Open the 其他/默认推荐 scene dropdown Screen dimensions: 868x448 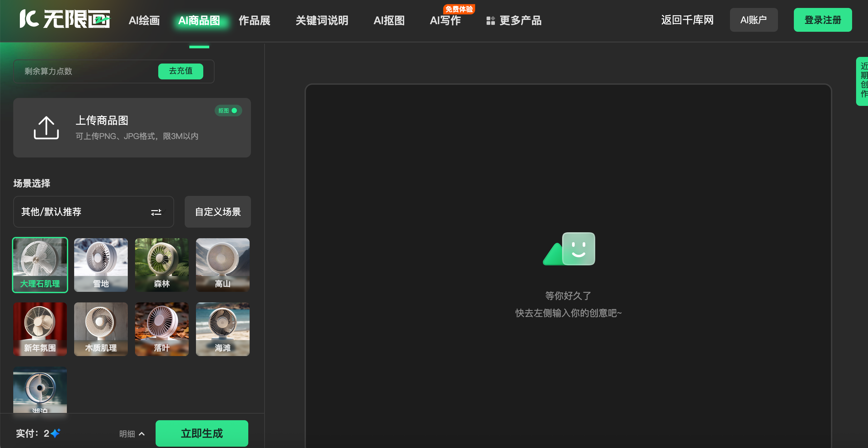point(93,212)
